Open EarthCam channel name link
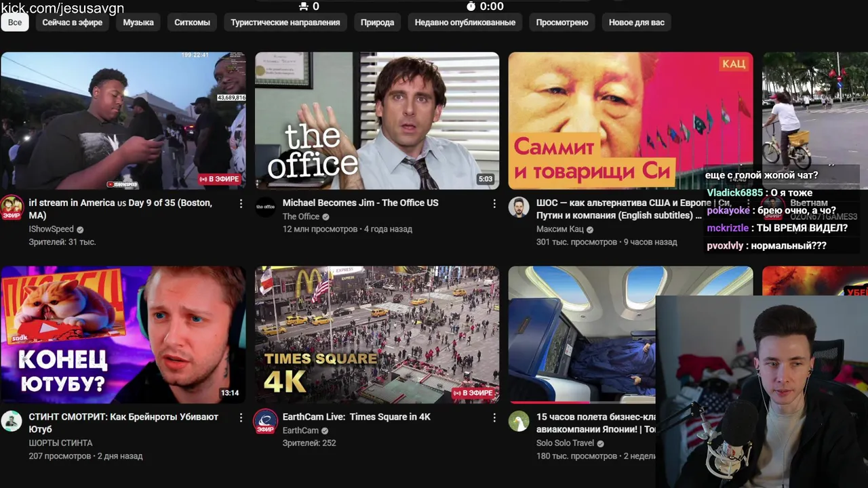This screenshot has height=488, width=868. coord(300,431)
